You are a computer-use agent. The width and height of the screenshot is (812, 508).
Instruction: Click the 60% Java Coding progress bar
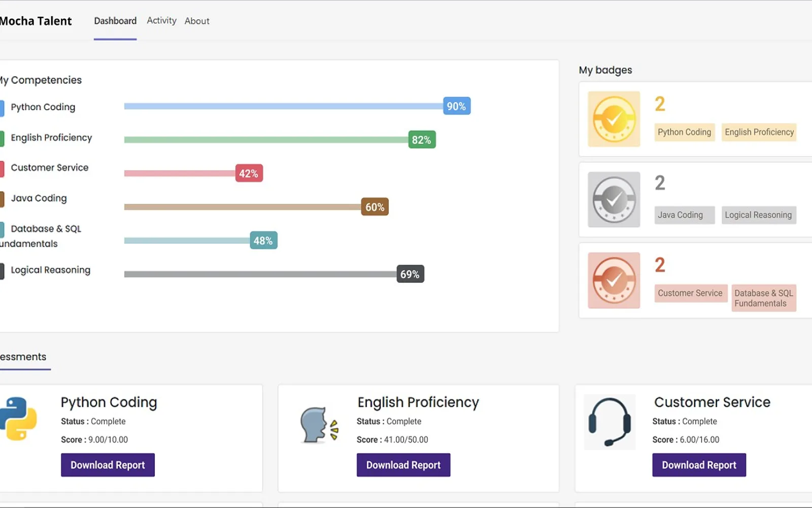(256, 207)
